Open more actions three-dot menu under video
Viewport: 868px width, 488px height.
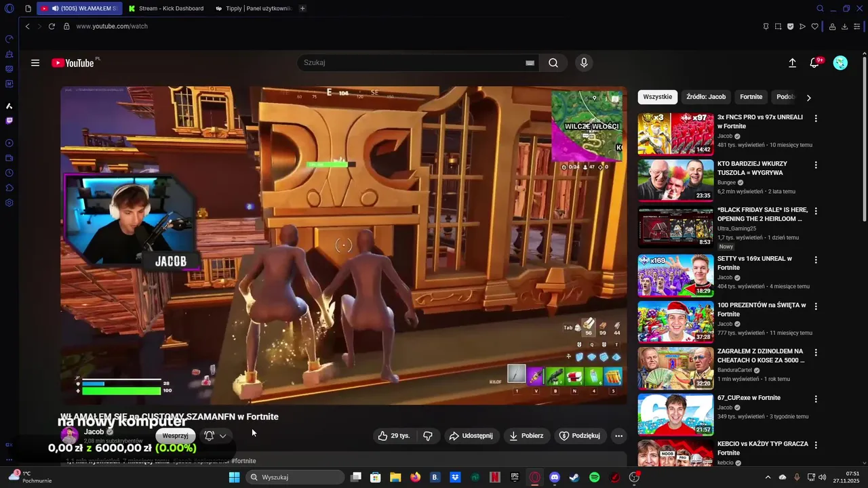click(618, 436)
